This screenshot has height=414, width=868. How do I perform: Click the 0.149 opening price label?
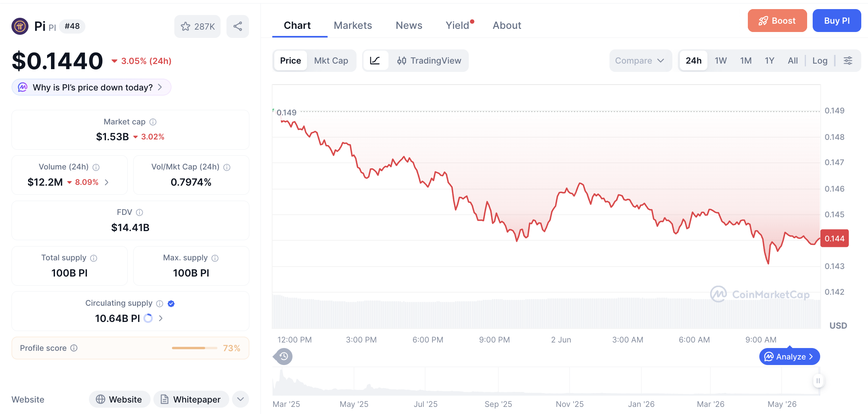[287, 113]
